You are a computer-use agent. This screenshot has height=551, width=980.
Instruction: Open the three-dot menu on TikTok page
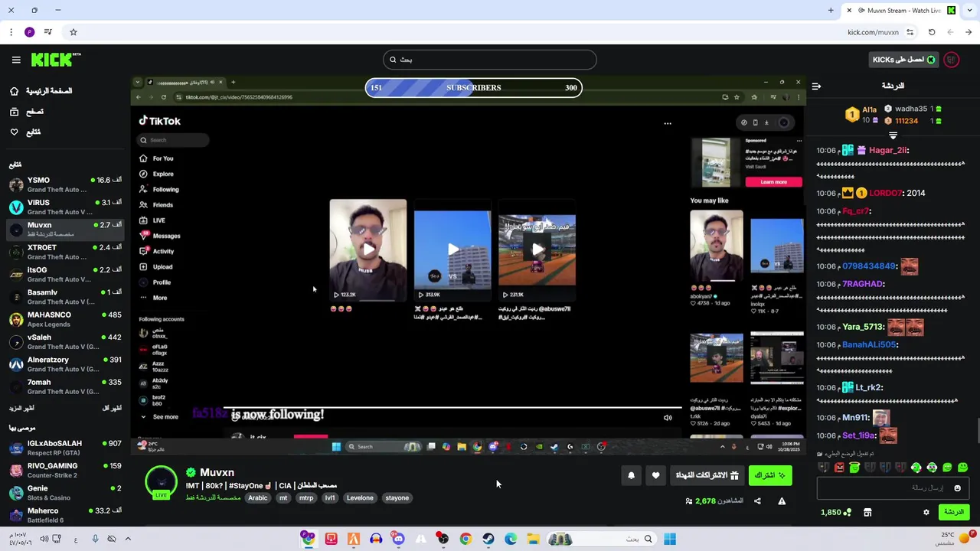668,123
